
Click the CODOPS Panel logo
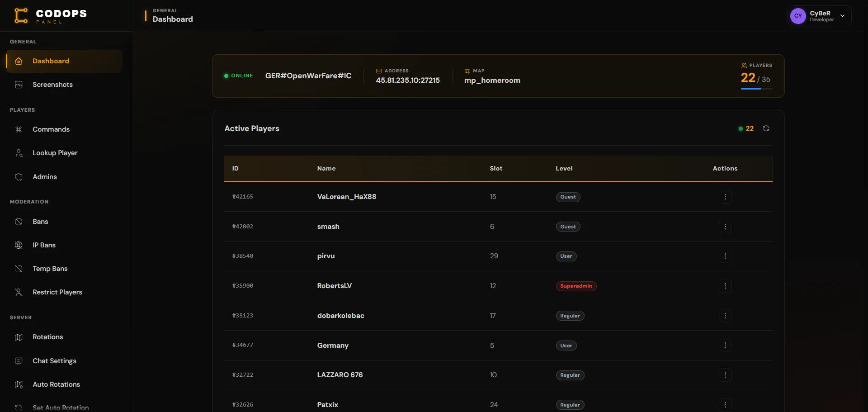click(50, 16)
